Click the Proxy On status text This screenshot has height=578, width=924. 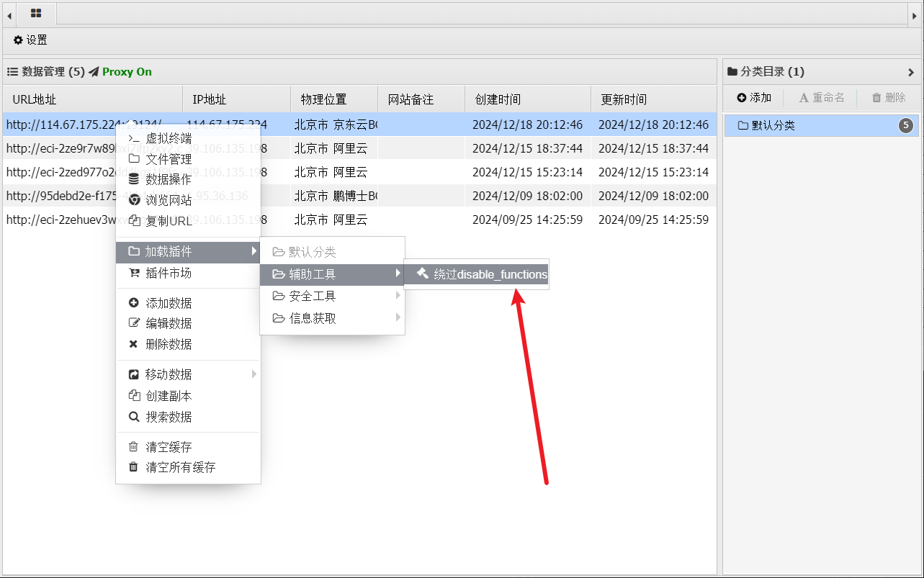pyautogui.click(x=127, y=72)
